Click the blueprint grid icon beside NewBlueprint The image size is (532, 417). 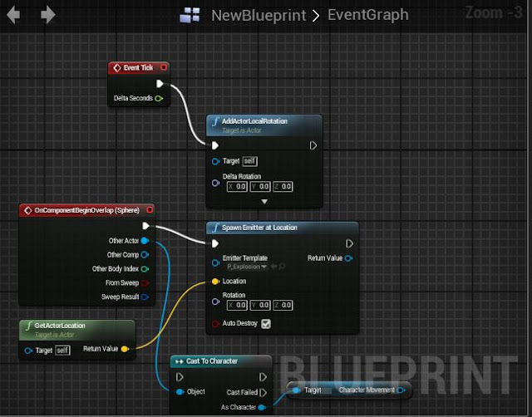(190, 15)
